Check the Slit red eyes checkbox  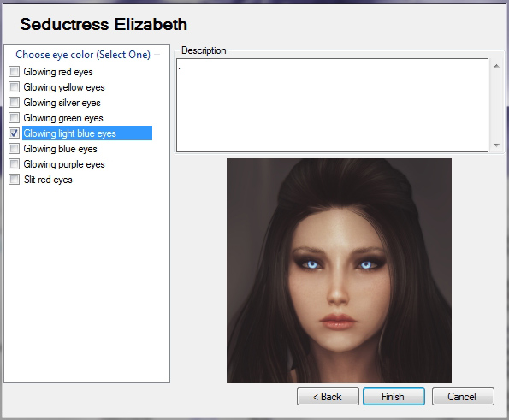(x=14, y=179)
